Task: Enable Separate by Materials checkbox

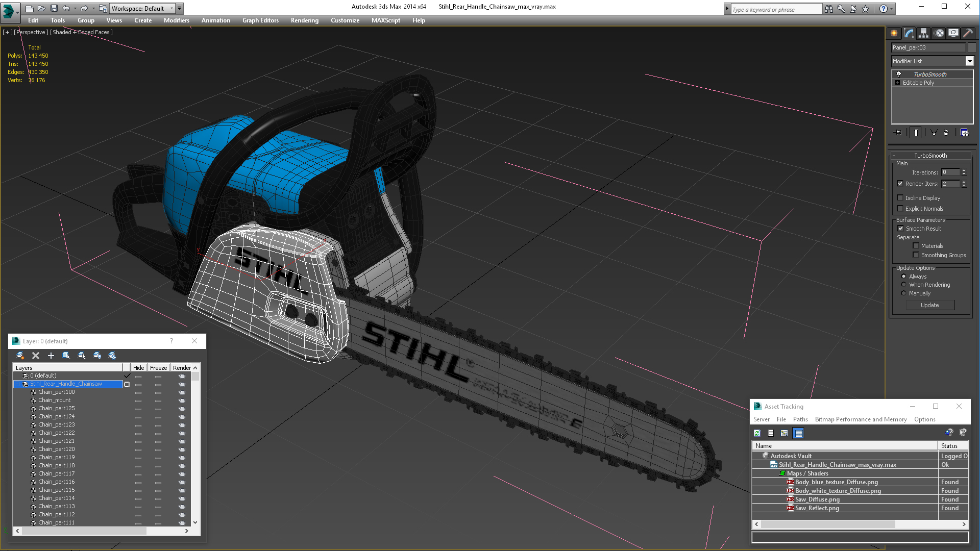Action: click(916, 246)
